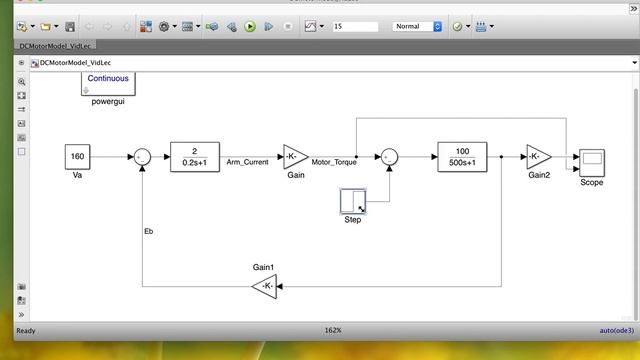
Task: Click DCMotorModel_VidLec in the breadcrumb
Action: point(75,63)
